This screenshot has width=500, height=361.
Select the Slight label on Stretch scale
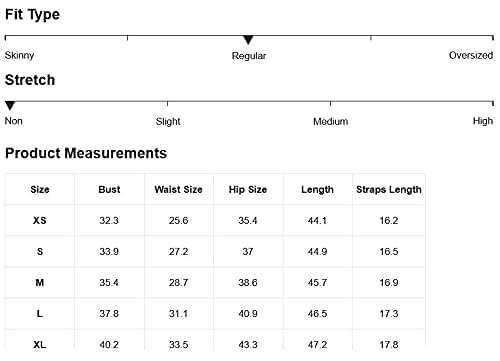coord(168,121)
